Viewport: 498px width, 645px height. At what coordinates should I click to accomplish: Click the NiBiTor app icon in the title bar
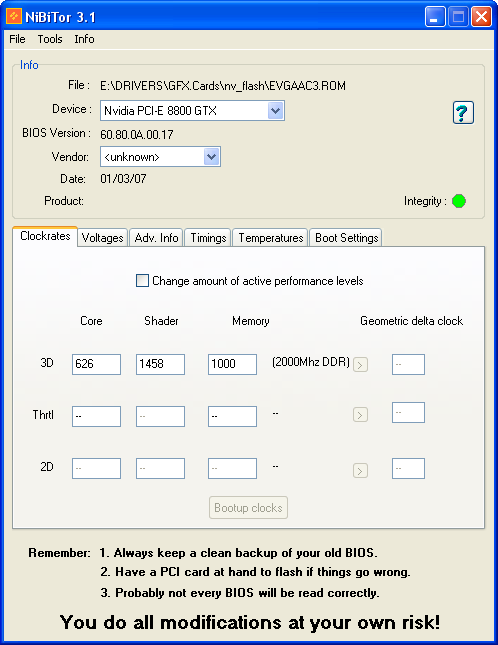[x=14, y=16]
